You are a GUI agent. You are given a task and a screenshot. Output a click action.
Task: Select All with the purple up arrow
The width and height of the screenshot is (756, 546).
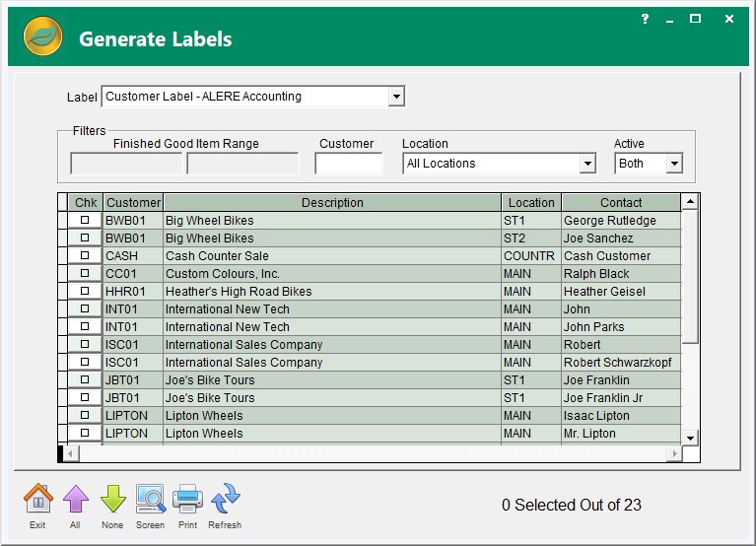[76, 499]
